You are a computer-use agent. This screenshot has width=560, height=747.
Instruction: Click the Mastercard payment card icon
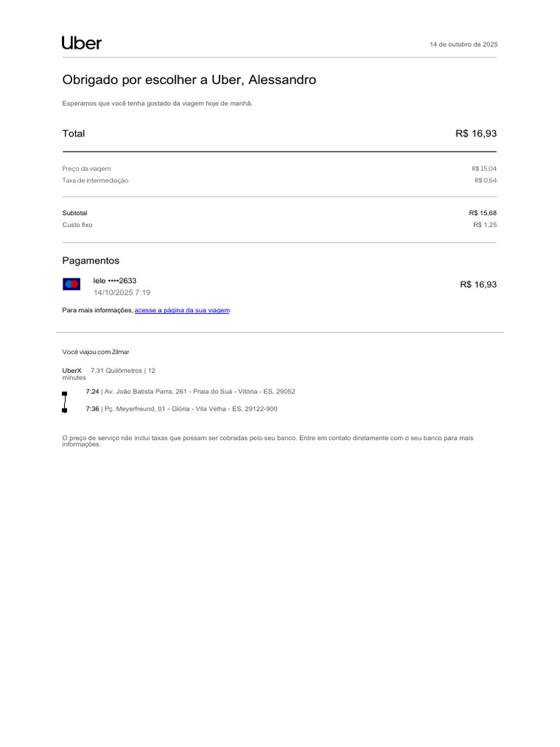71,284
